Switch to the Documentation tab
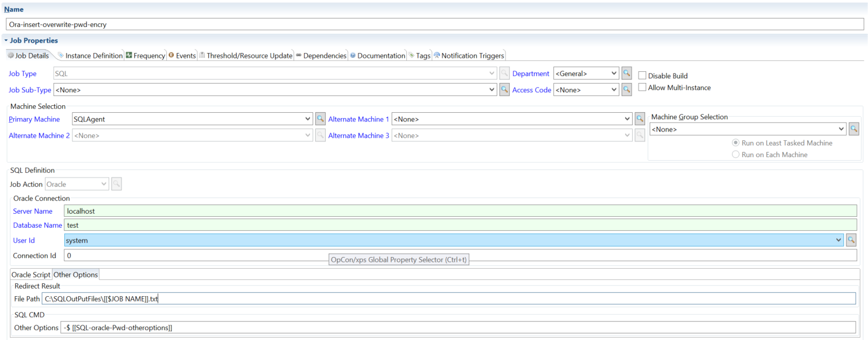 click(x=378, y=55)
